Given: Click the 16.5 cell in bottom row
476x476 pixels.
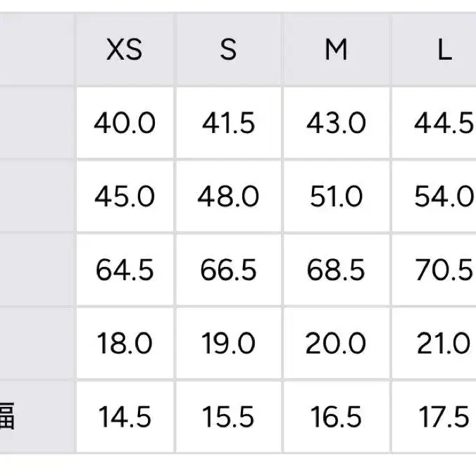Looking at the screenshot, I should click(336, 418).
